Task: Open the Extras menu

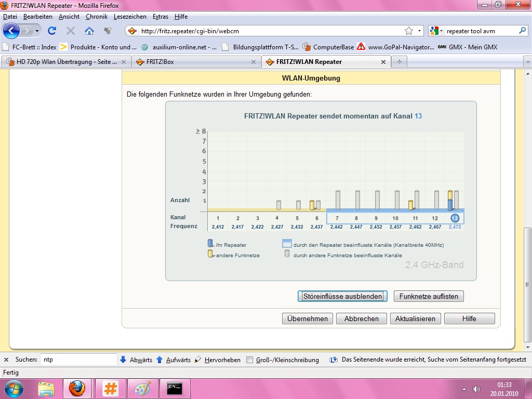Action: 160,16
